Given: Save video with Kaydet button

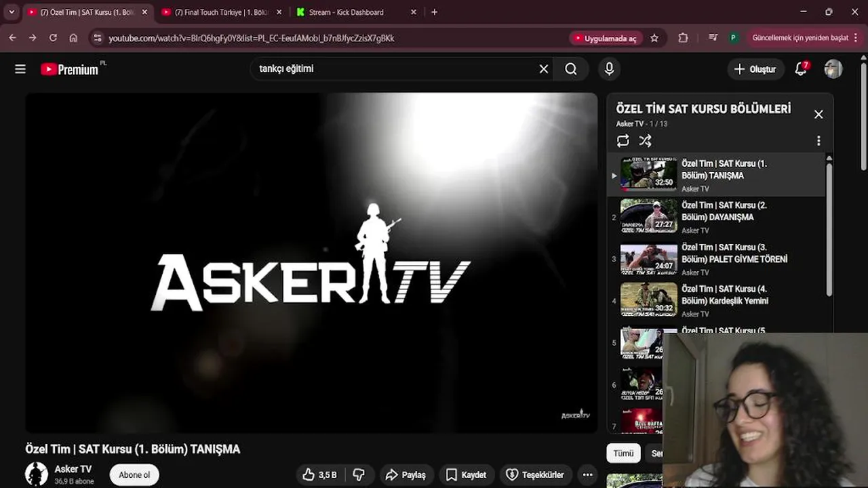Looking at the screenshot, I should (x=466, y=475).
